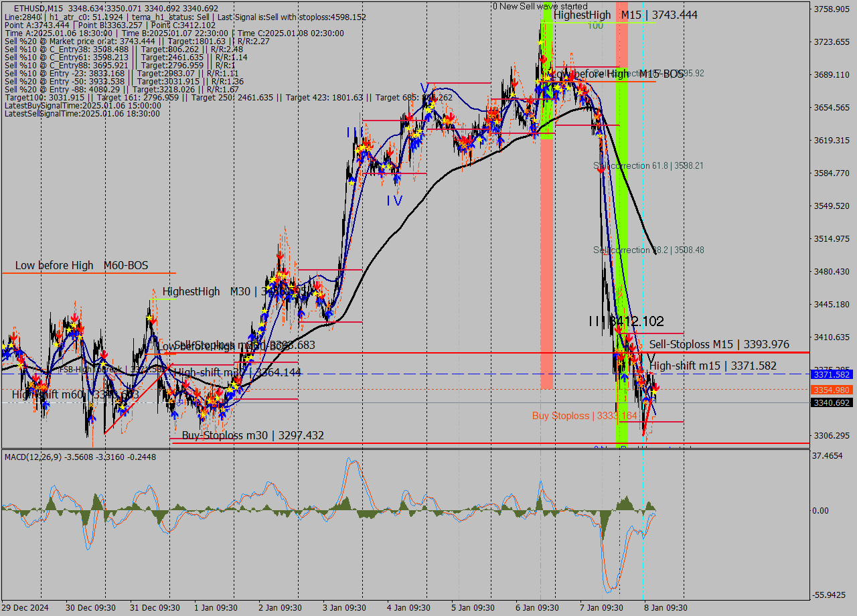Click the Low before High M60-BOS label
Viewport: 857px width, 616px height.
coord(82,266)
